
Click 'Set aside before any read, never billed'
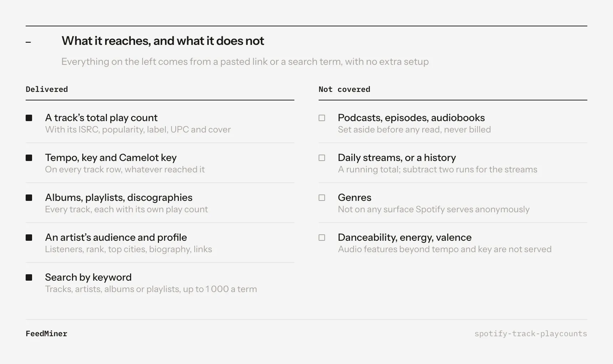point(414,130)
